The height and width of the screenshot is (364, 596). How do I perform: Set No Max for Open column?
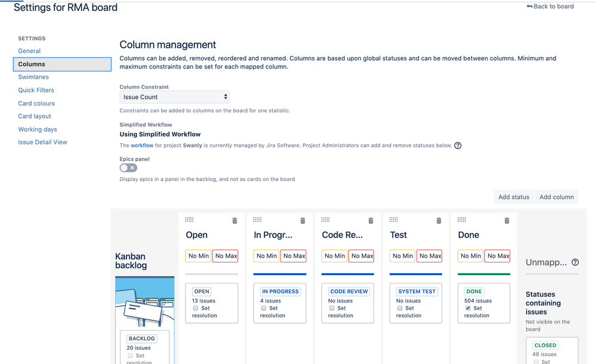pos(226,256)
